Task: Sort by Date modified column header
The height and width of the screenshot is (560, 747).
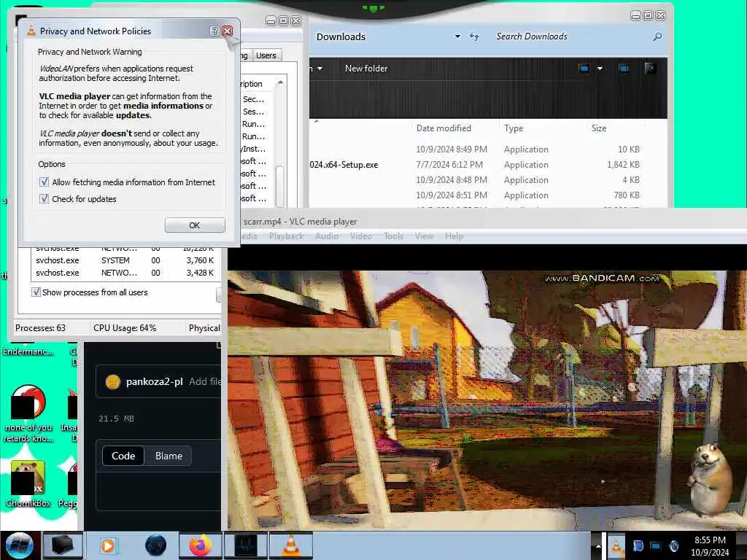Action: [x=444, y=128]
